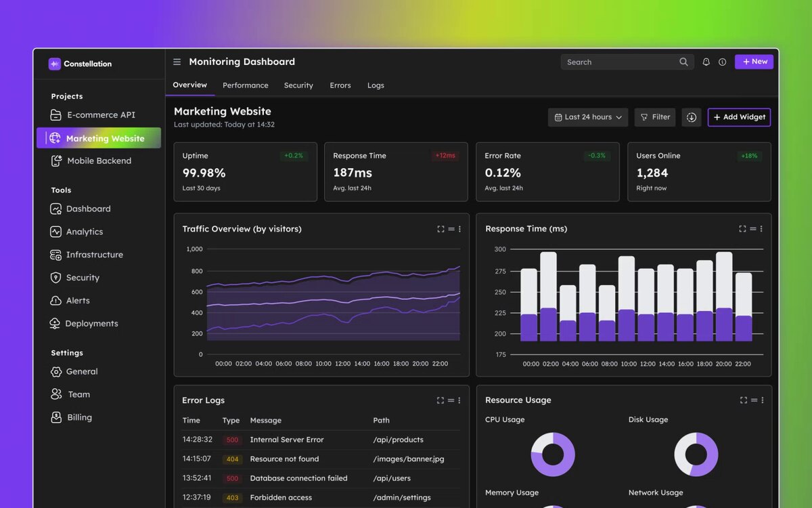The height and width of the screenshot is (508, 812).
Task: Click the 404 status badge
Action: pyautogui.click(x=232, y=459)
